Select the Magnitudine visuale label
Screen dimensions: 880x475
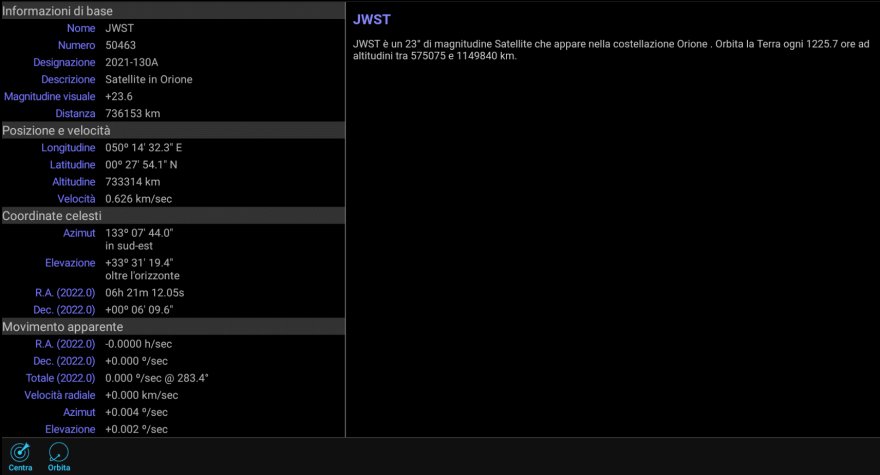[x=49, y=97]
